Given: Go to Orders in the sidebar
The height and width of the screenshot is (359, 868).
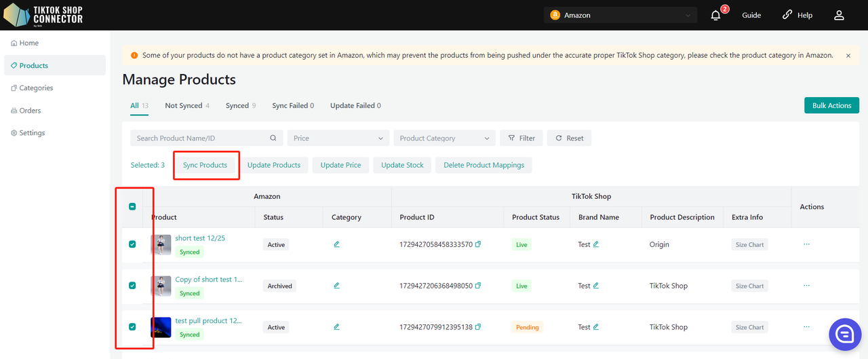Looking at the screenshot, I should pyautogui.click(x=30, y=111).
